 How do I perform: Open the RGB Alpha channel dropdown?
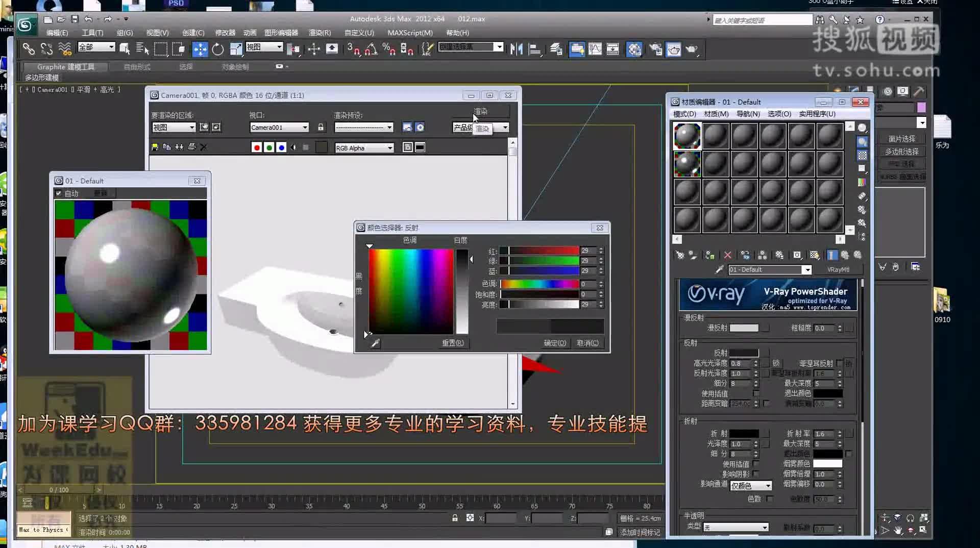coord(389,147)
